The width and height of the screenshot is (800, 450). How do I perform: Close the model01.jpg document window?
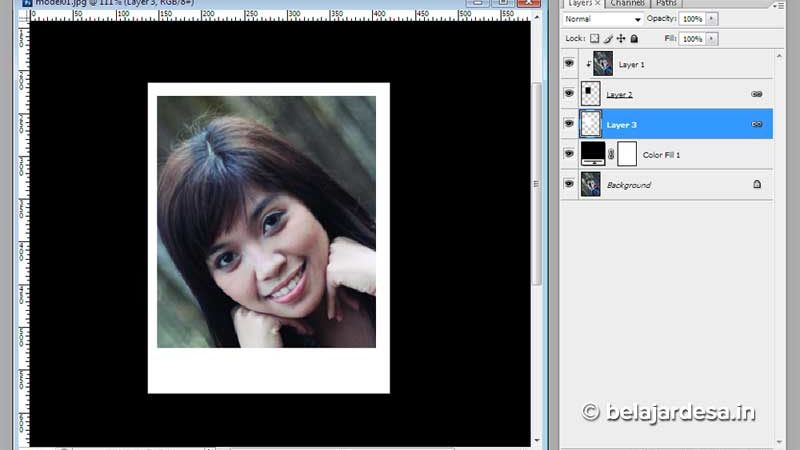click(529, 3)
